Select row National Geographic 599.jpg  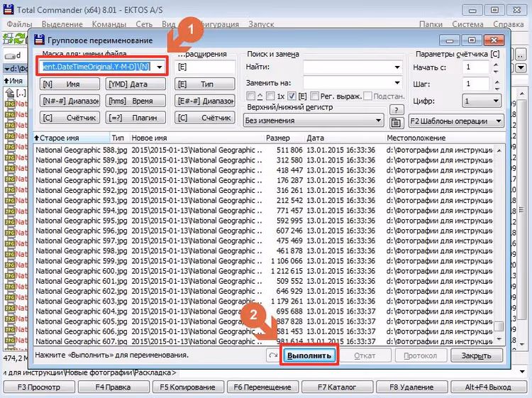click(264, 261)
